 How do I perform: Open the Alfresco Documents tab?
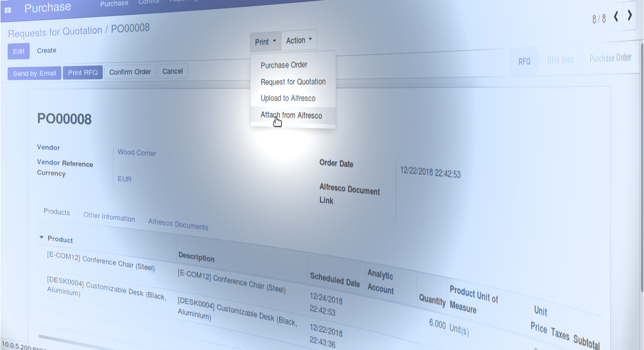coord(178,224)
